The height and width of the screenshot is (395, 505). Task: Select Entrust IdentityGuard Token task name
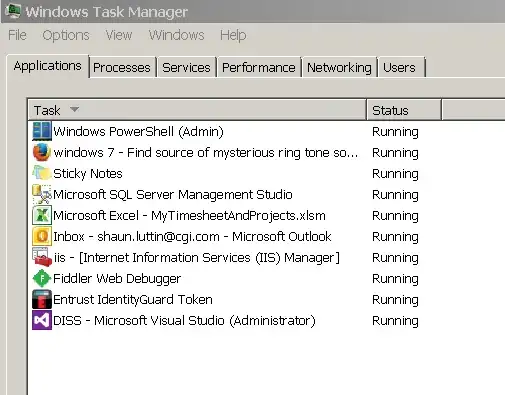(133, 299)
